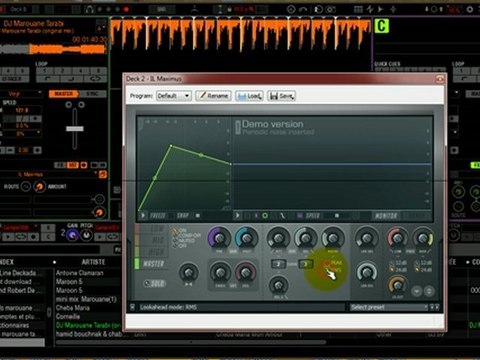Screen dimensions: 480x360
Task: Select the MID band tab
Action: [153, 240]
